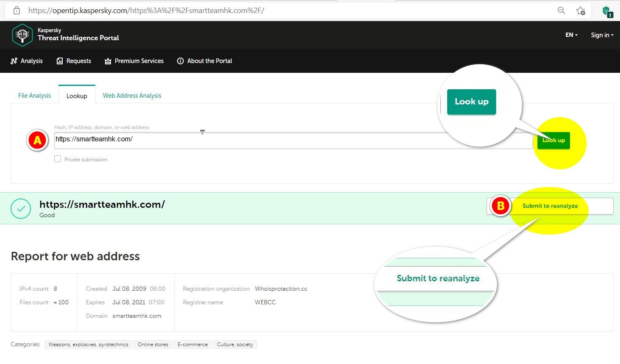The width and height of the screenshot is (620, 364).
Task: View site security lock icon
Action: click(x=17, y=11)
